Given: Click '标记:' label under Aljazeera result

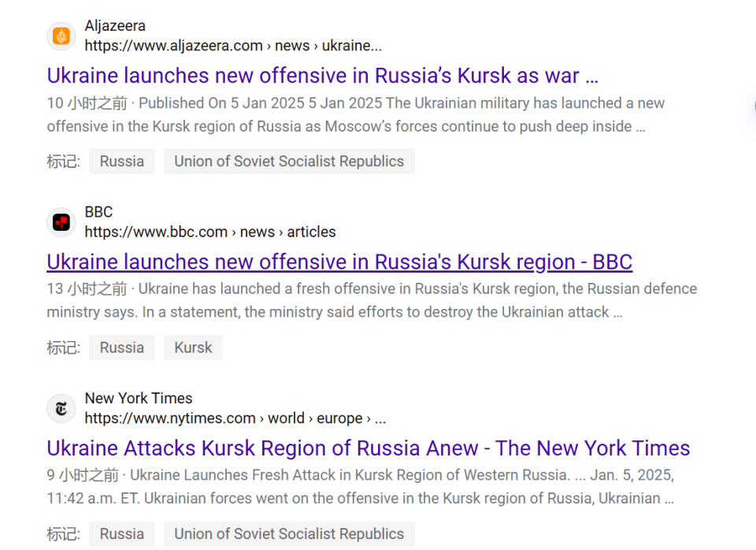Looking at the screenshot, I should pyautogui.click(x=63, y=162).
